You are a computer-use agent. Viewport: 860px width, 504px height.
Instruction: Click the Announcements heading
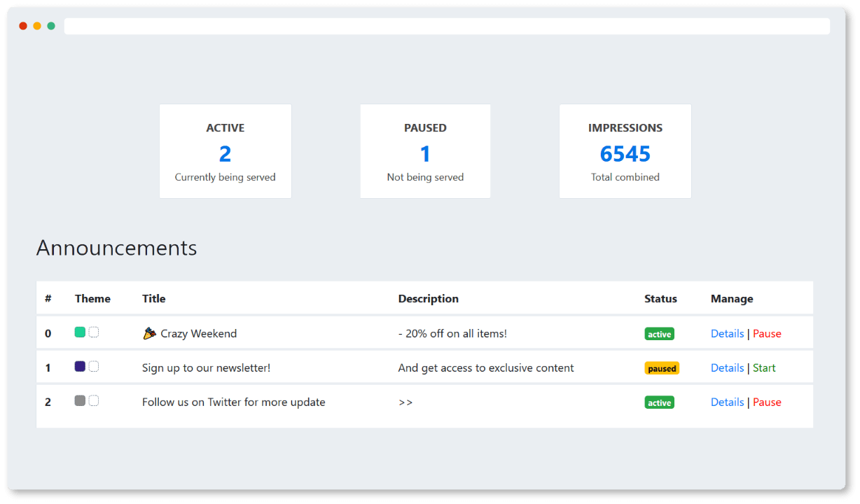pos(117,248)
